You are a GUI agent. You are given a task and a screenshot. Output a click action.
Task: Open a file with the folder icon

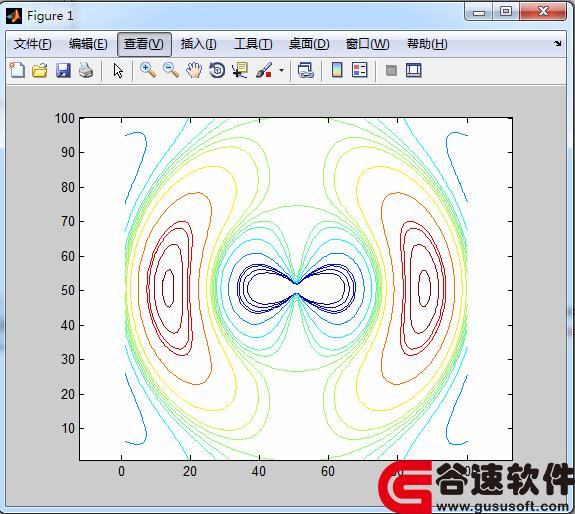[40, 70]
